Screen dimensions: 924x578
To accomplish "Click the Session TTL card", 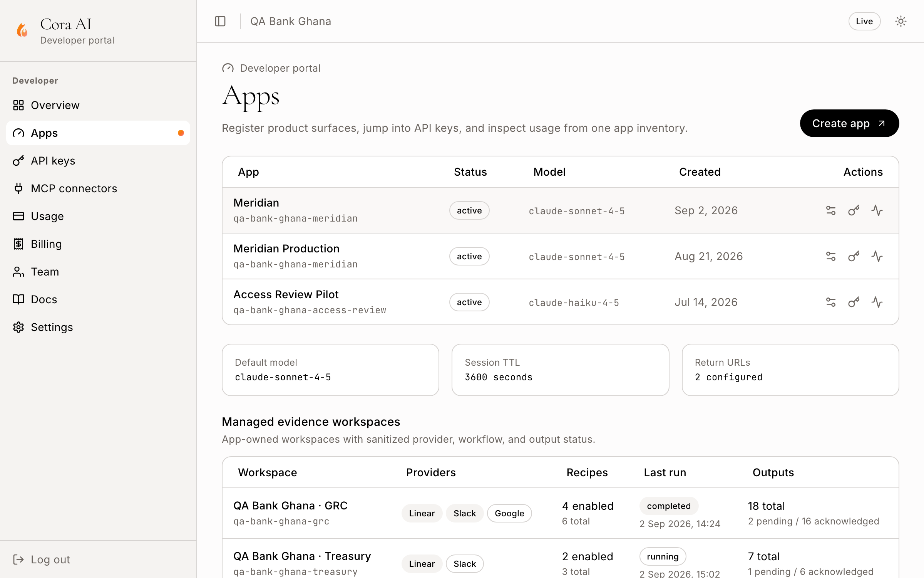I will [x=560, y=370].
